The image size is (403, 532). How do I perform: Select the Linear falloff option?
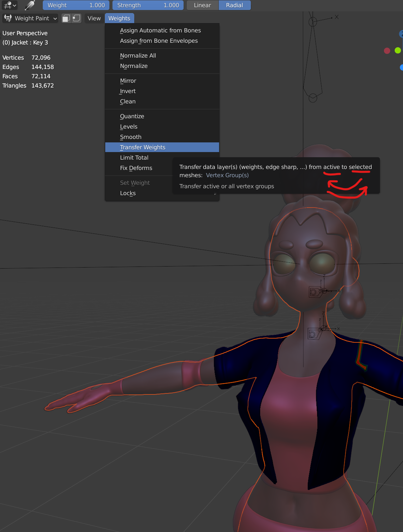point(203,5)
